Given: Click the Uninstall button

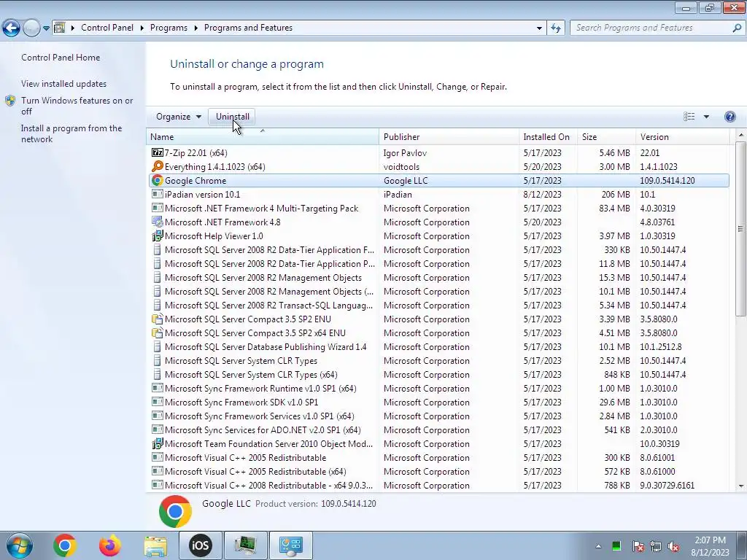Looking at the screenshot, I should (233, 117).
